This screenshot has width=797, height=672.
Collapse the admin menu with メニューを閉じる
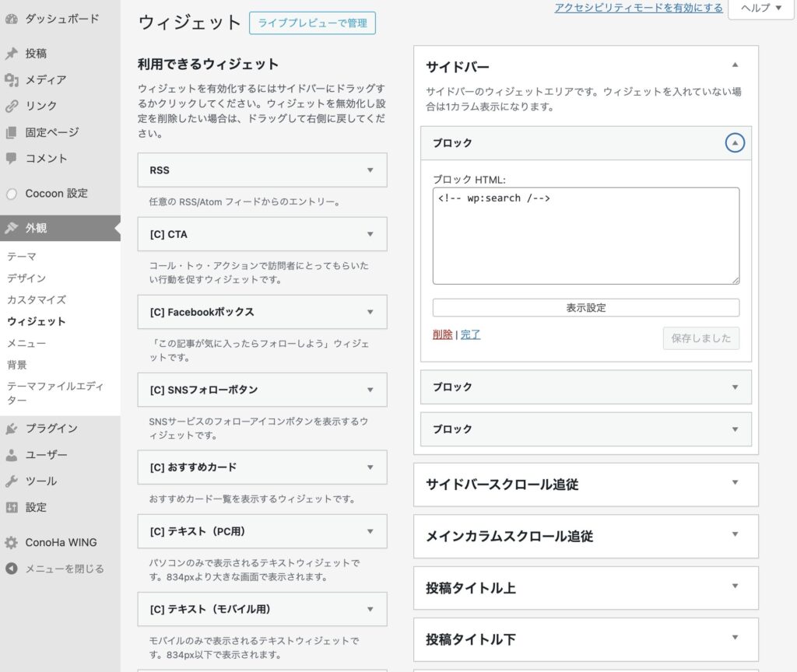pos(54,569)
